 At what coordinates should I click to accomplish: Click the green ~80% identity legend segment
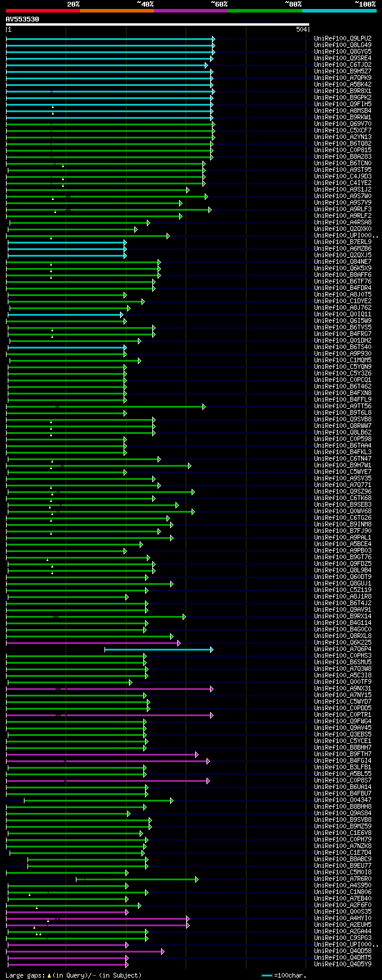pyautogui.click(x=265, y=10)
